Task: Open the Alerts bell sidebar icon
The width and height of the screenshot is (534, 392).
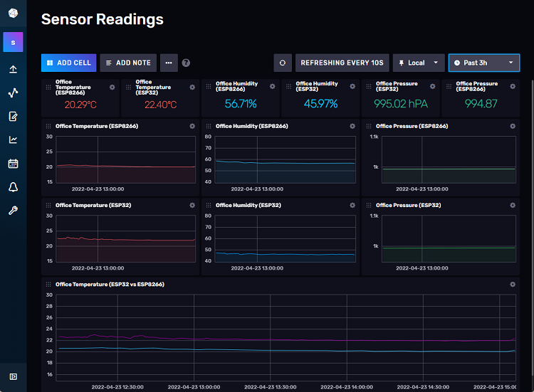Action: 13,187
